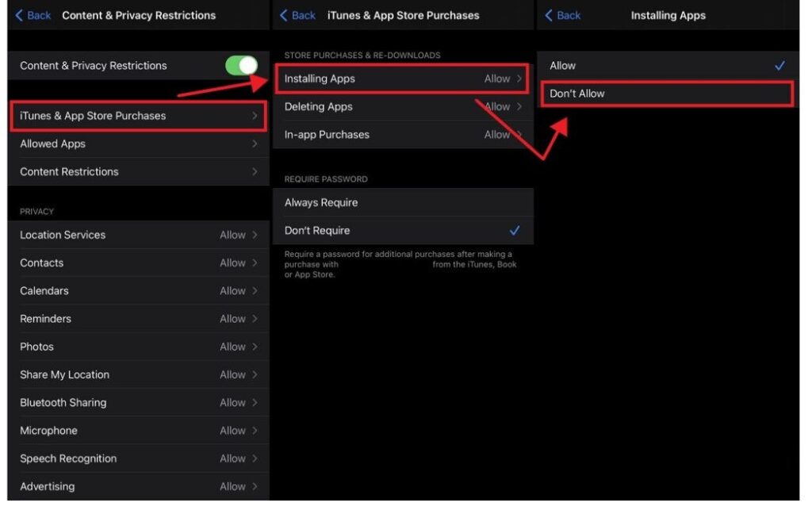Select Always Require password option
This screenshot has width=812, height=506.
pos(403,202)
